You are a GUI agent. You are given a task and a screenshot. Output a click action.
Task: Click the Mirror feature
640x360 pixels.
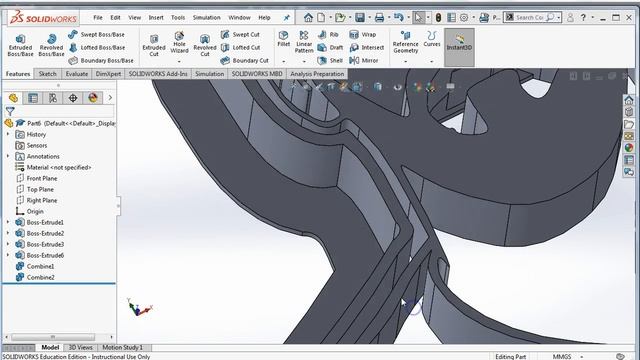pos(364,60)
